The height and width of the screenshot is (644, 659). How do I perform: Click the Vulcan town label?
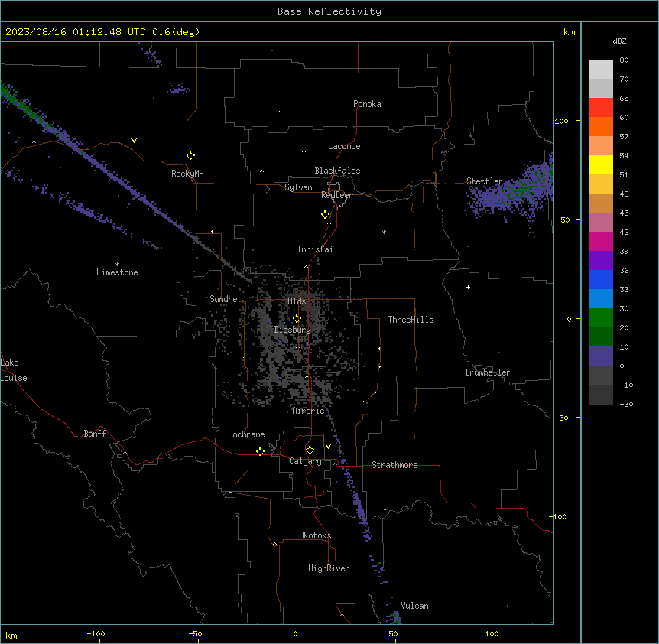pyautogui.click(x=415, y=606)
